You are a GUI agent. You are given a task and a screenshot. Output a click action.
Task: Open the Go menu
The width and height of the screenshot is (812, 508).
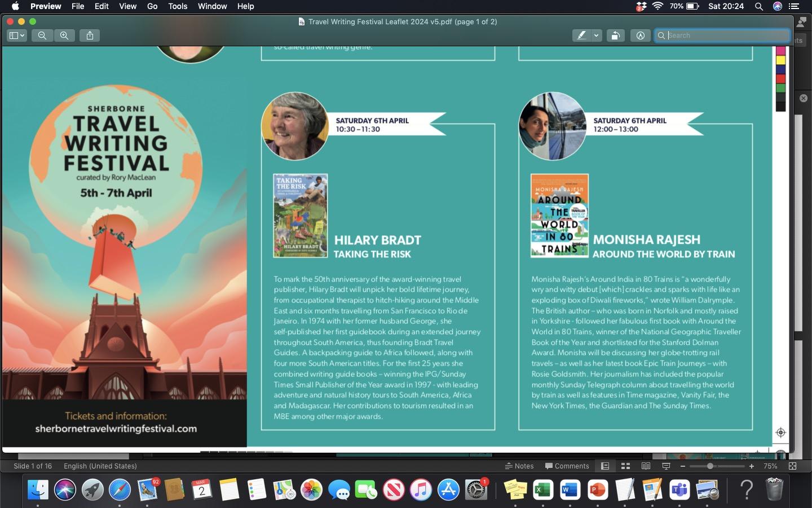(x=152, y=6)
